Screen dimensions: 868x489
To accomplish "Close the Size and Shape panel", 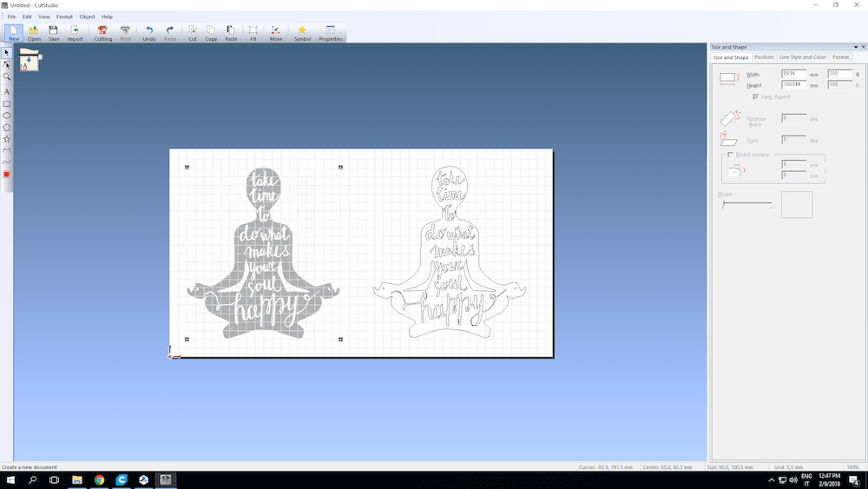I will pos(863,47).
